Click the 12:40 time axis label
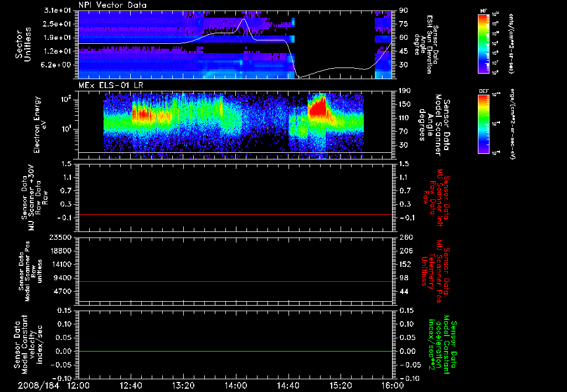The image size is (567, 392). [x=131, y=385]
